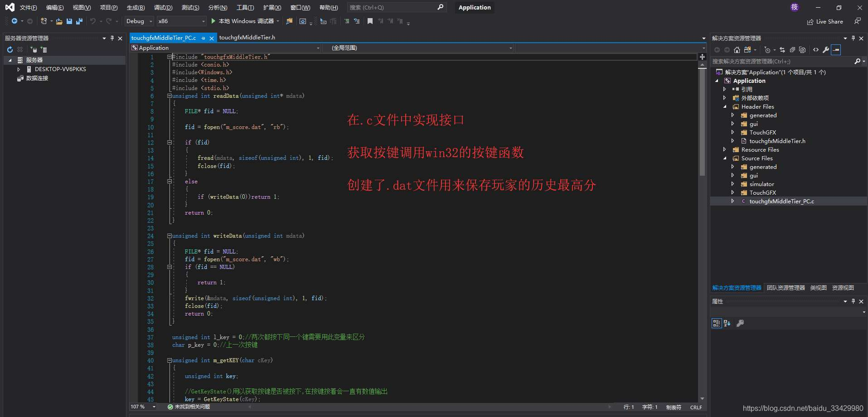The image size is (868, 417).
Task: Open the 生成(B) build menu
Action: [x=136, y=8]
